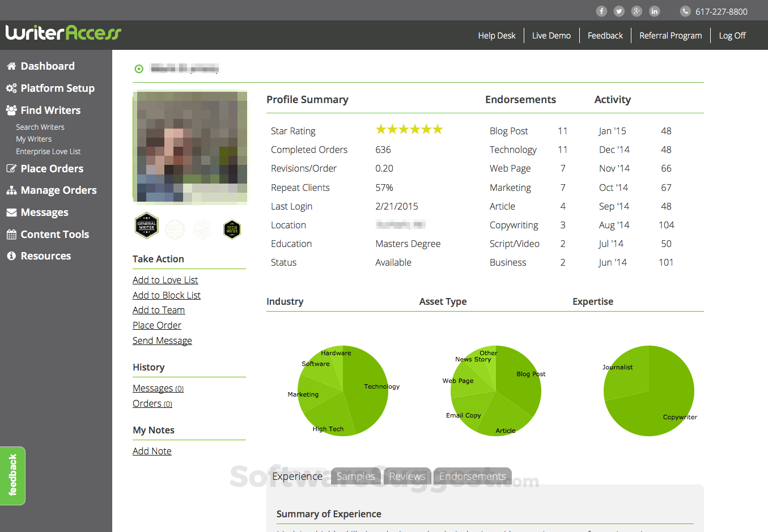Expand the Orders (0) history entry
The height and width of the screenshot is (532, 768).
[152, 403]
